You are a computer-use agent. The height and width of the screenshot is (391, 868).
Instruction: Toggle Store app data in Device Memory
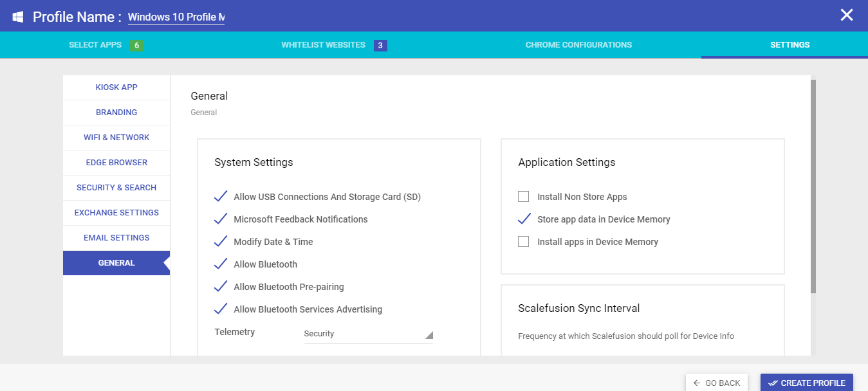tap(524, 219)
